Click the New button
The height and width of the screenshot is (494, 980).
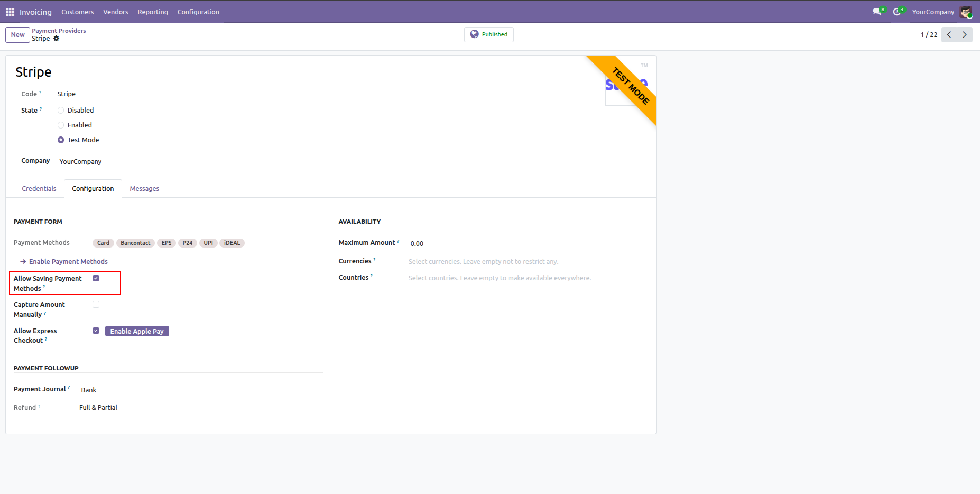(x=17, y=35)
